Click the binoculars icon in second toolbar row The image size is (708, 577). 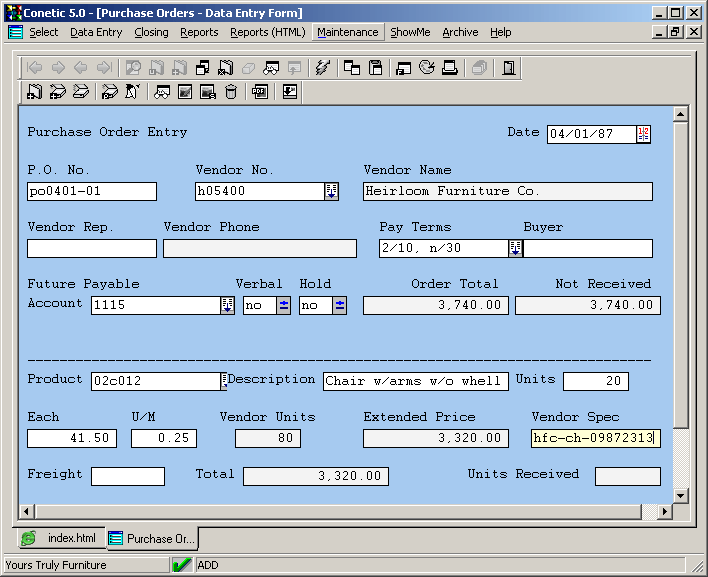coord(162,92)
